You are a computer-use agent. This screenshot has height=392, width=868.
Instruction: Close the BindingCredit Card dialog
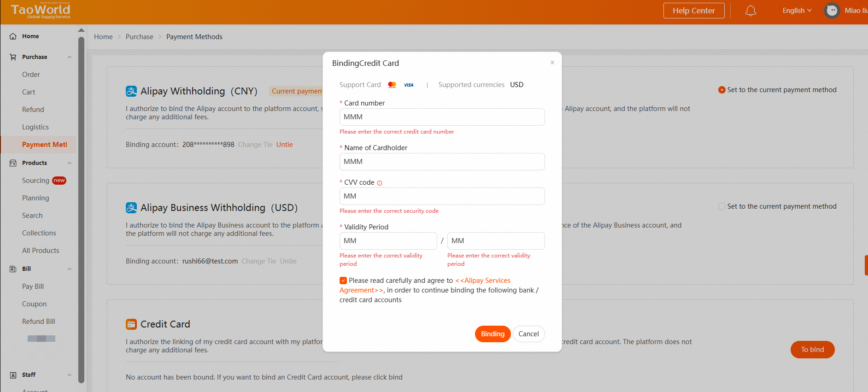click(x=552, y=63)
